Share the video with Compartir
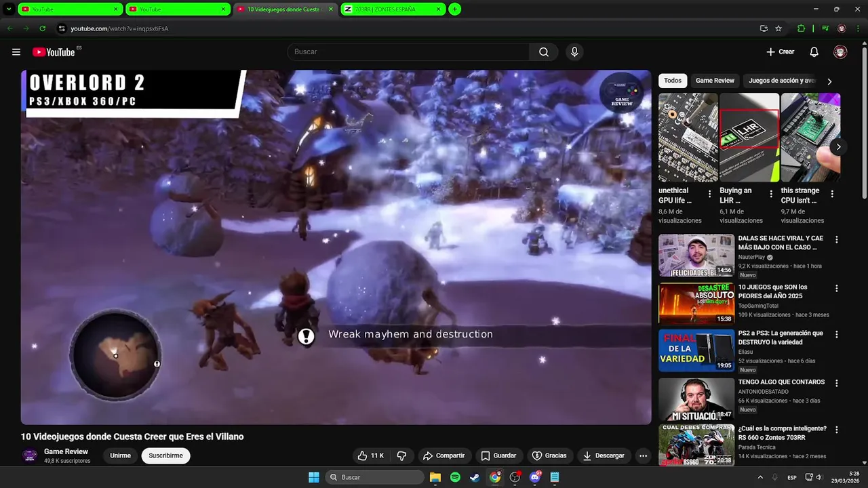This screenshot has height=488, width=868. pos(443,455)
